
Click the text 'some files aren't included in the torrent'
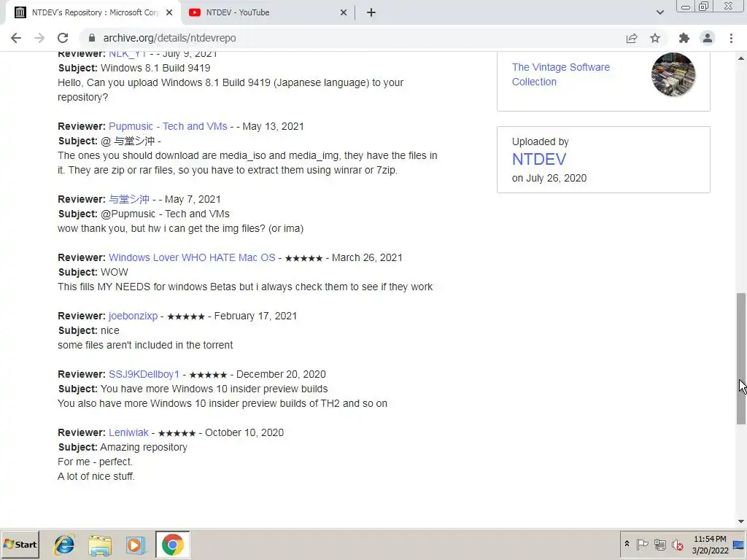coord(145,345)
